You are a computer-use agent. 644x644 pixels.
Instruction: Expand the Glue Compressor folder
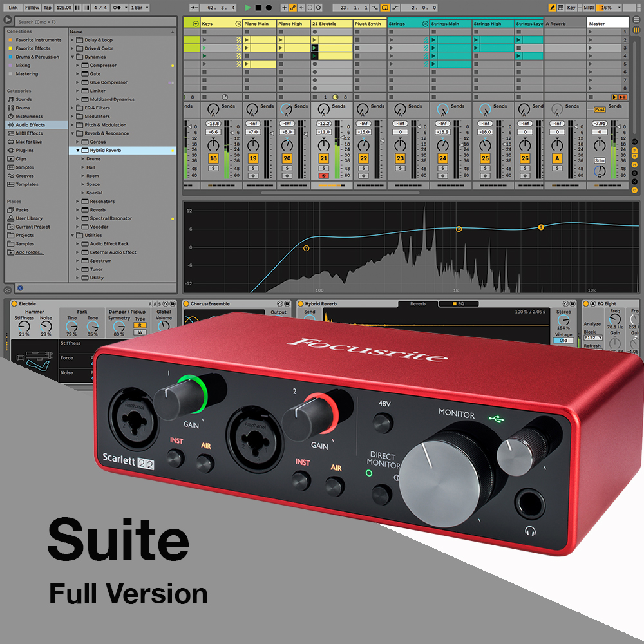[78, 82]
